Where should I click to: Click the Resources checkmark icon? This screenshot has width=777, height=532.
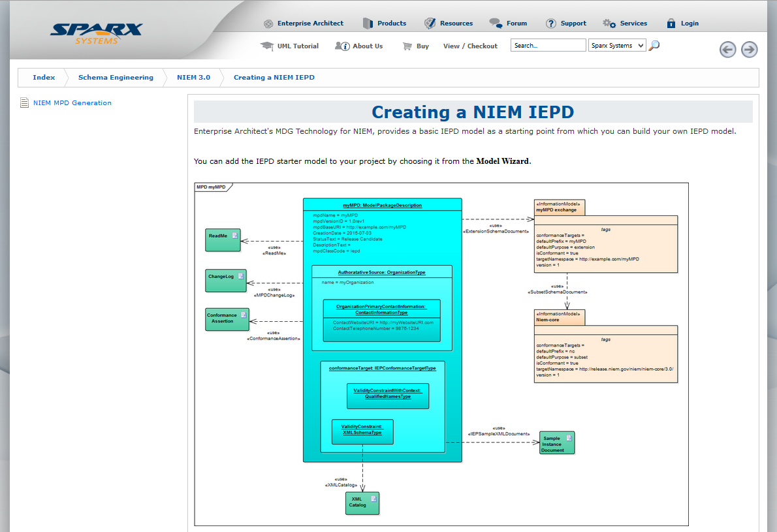(x=430, y=23)
